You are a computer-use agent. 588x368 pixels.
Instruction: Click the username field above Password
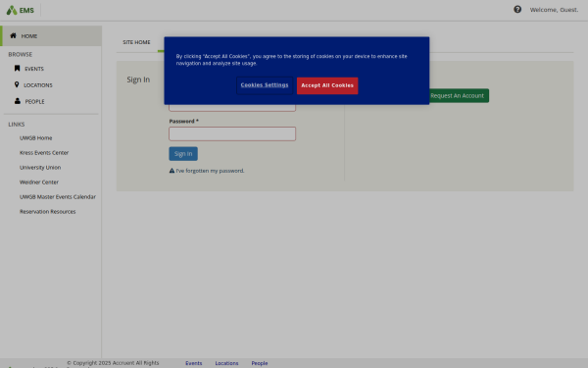click(x=232, y=107)
